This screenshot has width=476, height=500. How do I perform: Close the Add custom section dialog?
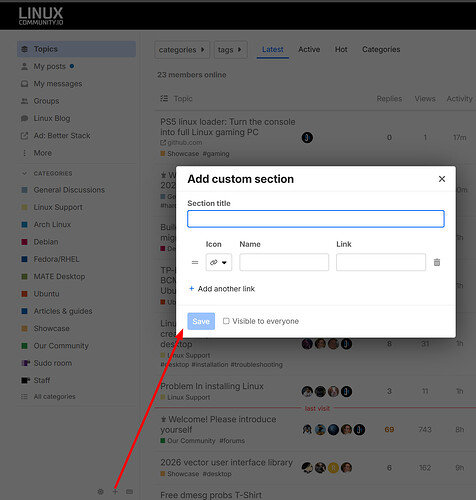[x=442, y=179]
